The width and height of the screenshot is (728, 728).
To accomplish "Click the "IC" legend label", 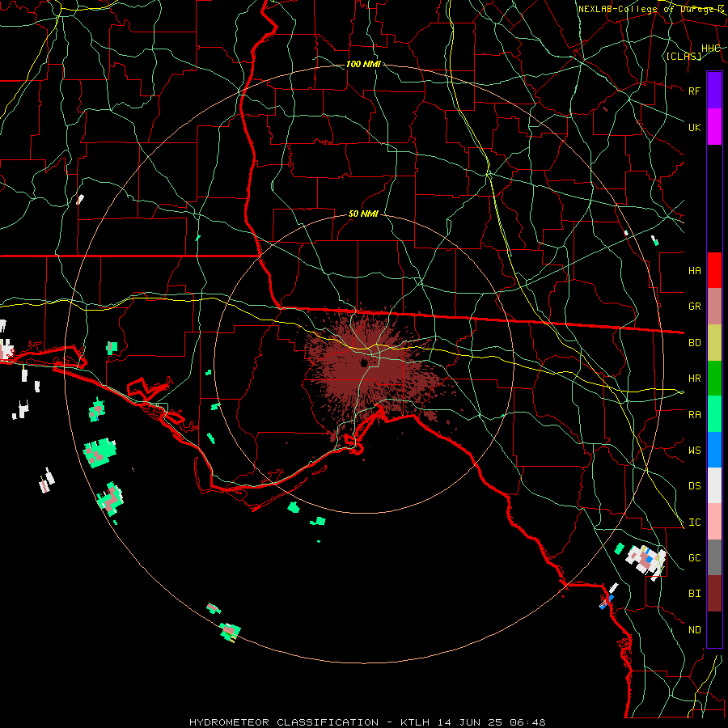I will 694,522.
